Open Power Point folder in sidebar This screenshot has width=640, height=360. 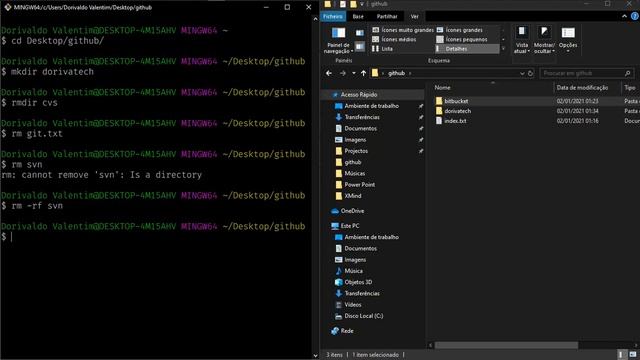(x=359, y=184)
